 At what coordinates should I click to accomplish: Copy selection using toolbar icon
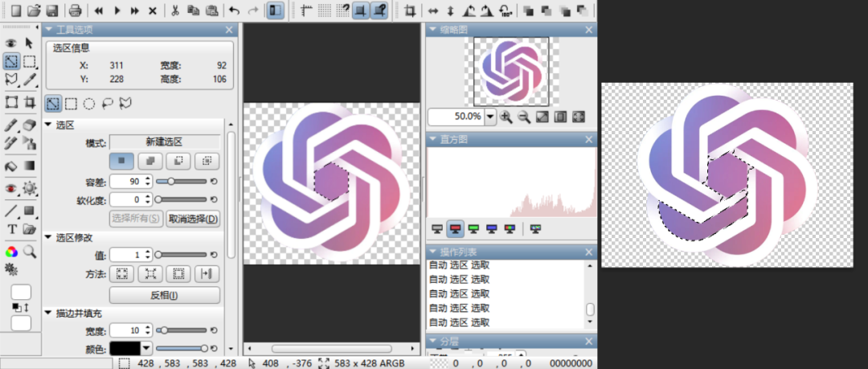[193, 10]
